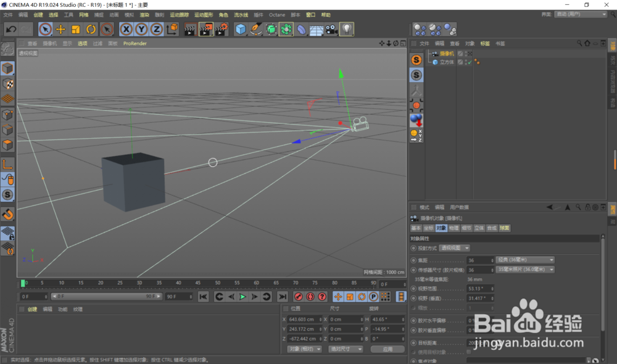Click attributes panel vertical scrollbar
Viewport: 617px width, 364px height.
(602, 283)
